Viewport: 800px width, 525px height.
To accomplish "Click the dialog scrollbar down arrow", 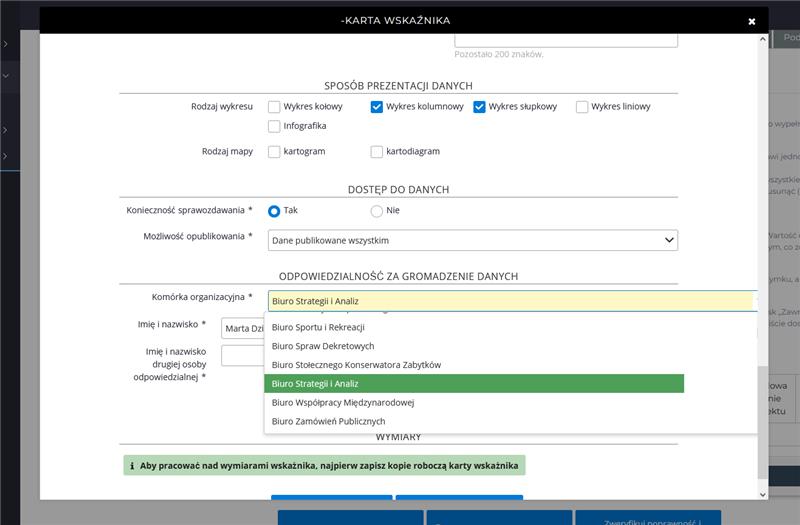I will click(x=763, y=493).
